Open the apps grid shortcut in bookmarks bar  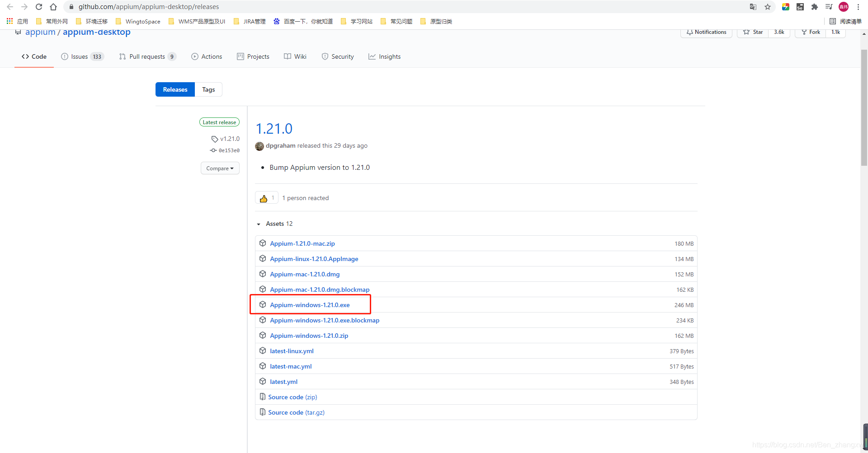coord(17,21)
